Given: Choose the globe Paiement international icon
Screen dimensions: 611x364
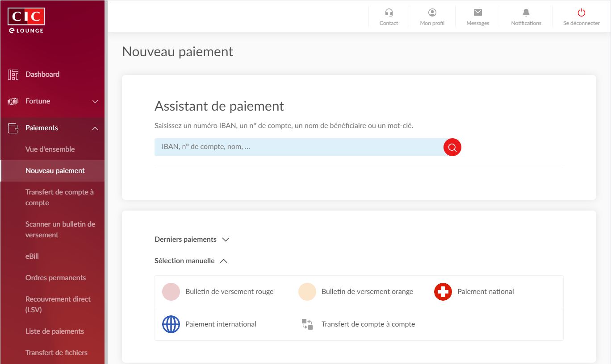Looking at the screenshot, I should coord(171,324).
